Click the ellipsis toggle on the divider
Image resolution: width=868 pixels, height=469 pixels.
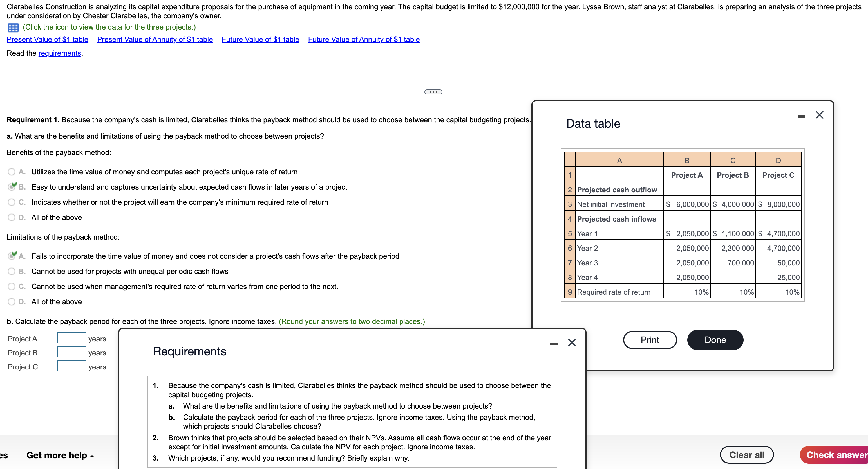pyautogui.click(x=433, y=91)
